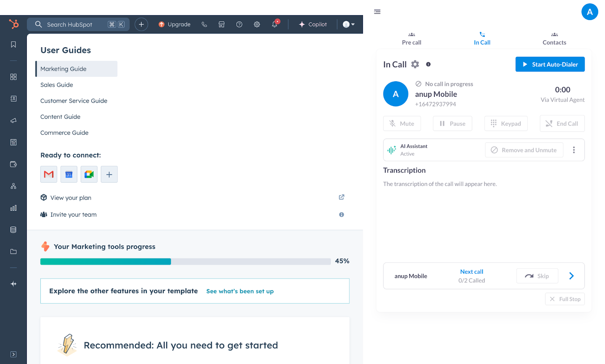Skip the next call
Screen dimensions: 605x364
tap(537, 276)
